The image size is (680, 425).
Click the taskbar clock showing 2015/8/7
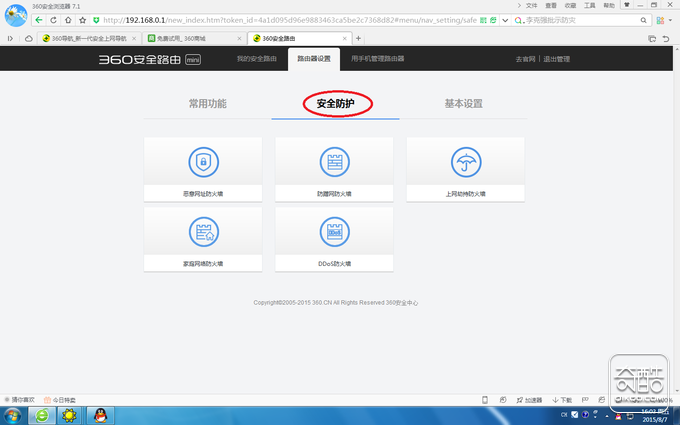[x=655, y=416]
